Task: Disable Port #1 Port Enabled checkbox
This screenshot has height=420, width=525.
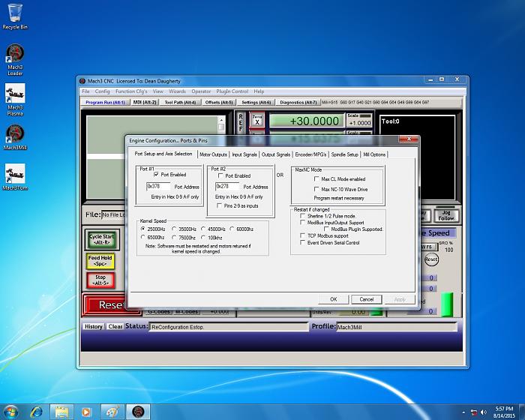Action: point(156,175)
